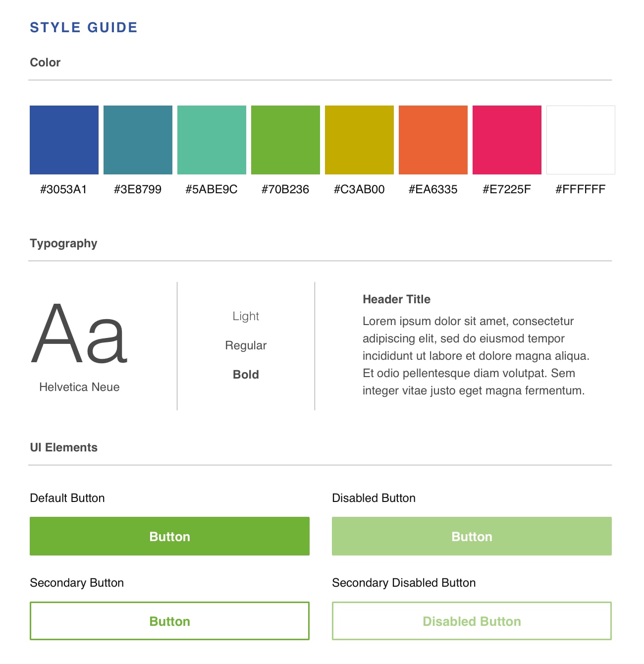Click the white #FFFFFF swatch
644x664 pixels.
pyautogui.click(x=581, y=140)
